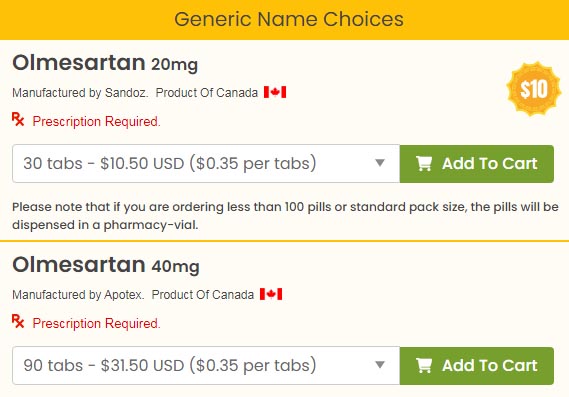The height and width of the screenshot is (397, 569).
Task: Click the Canada flag beside Sandoz product
Action: (275, 92)
